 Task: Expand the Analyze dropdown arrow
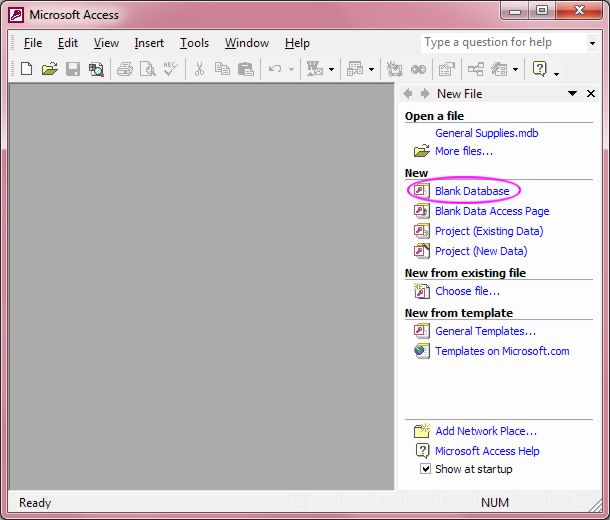372,70
